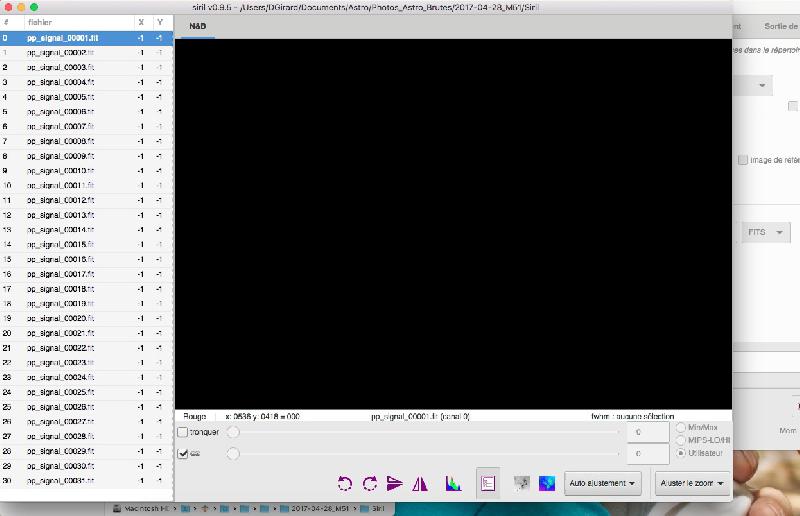Click the upper cut-off slider handle
Viewport: 800px width, 516px height.
tap(233, 432)
